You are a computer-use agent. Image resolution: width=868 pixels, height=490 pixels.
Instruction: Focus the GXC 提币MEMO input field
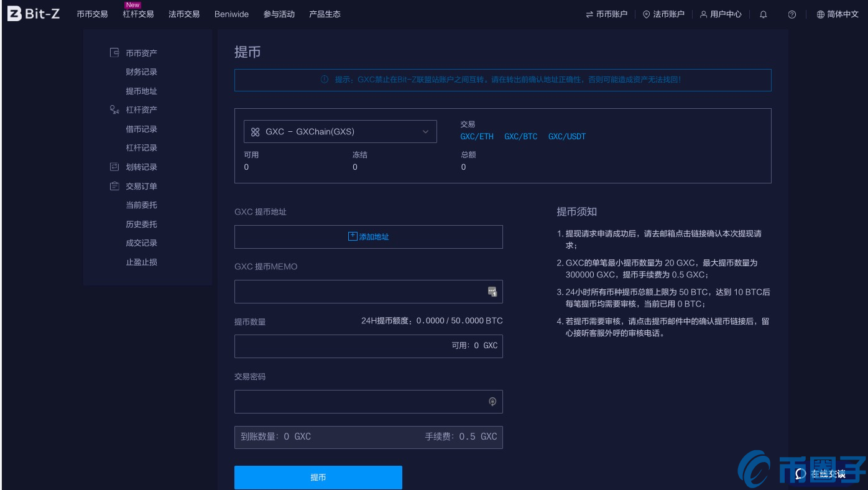pyautogui.click(x=369, y=292)
